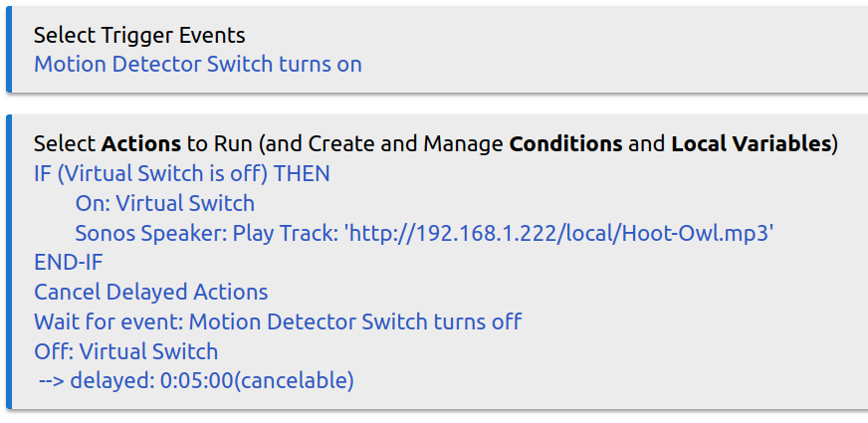This screenshot has height=423, width=868.
Task: Select the Cancel Delayed Actions line
Action: click(x=150, y=293)
